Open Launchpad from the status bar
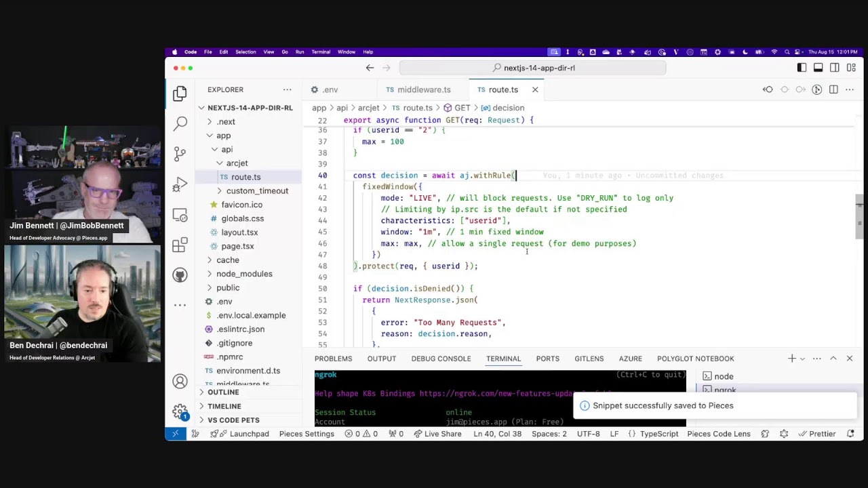Viewport: 868px width, 488px height. click(240, 434)
